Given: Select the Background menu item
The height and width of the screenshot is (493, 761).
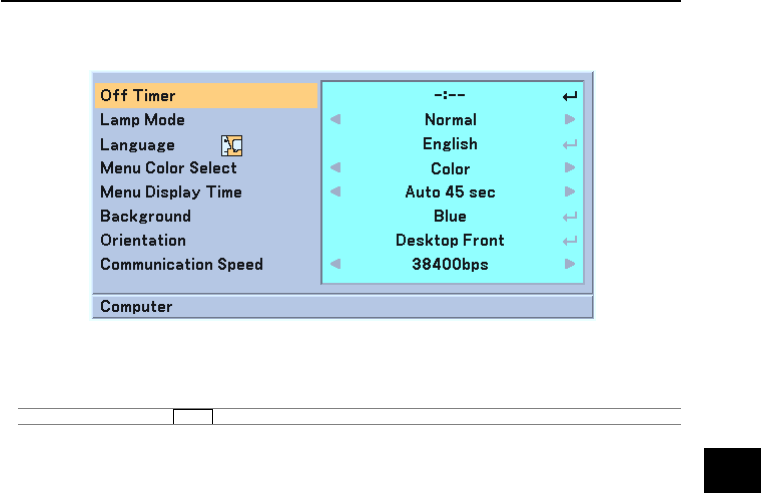Looking at the screenshot, I should tap(145, 217).
